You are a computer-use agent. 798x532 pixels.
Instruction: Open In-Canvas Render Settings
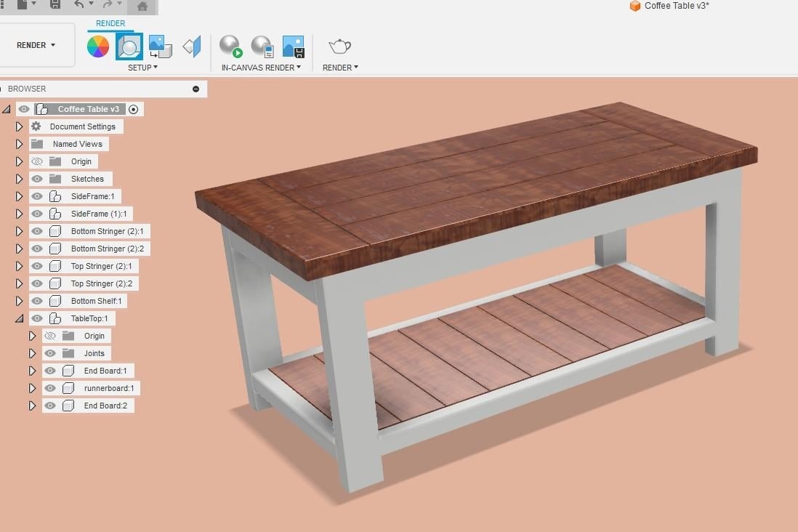click(262, 47)
